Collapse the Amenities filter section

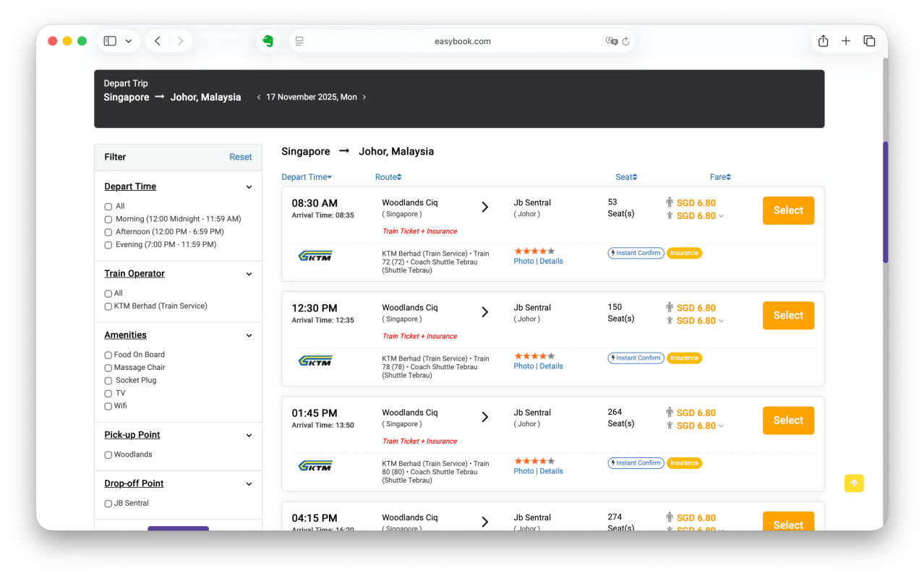point(249,336)
